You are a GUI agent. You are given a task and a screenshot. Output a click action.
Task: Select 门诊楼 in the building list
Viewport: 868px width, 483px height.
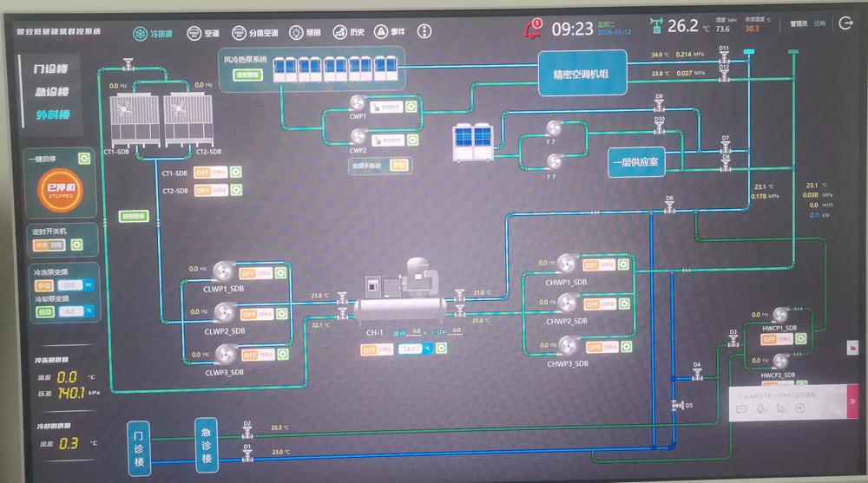click(x=51, y=69)
